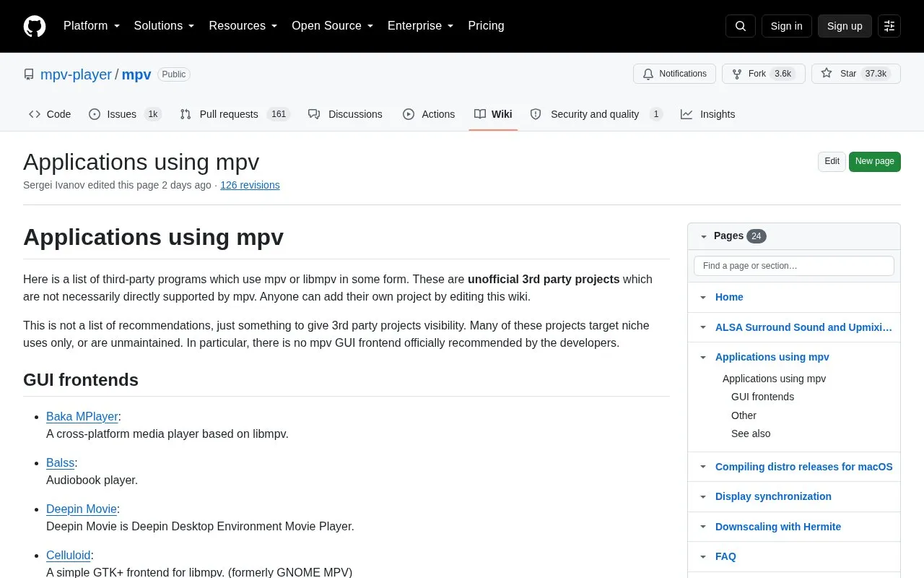The image size is (924, 578).
Task: Open the Celluloid project link
Action: (x=69, y=555)
